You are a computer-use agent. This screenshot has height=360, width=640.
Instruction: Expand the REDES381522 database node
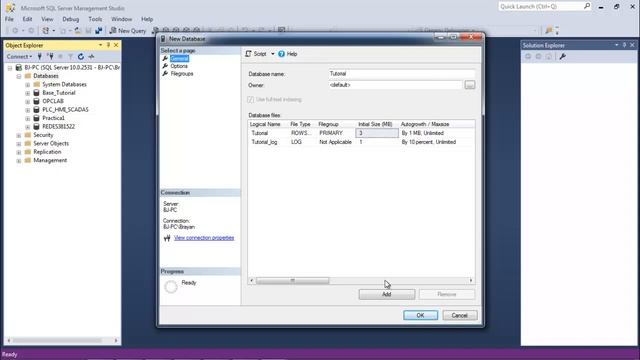(x=27, y=127)
